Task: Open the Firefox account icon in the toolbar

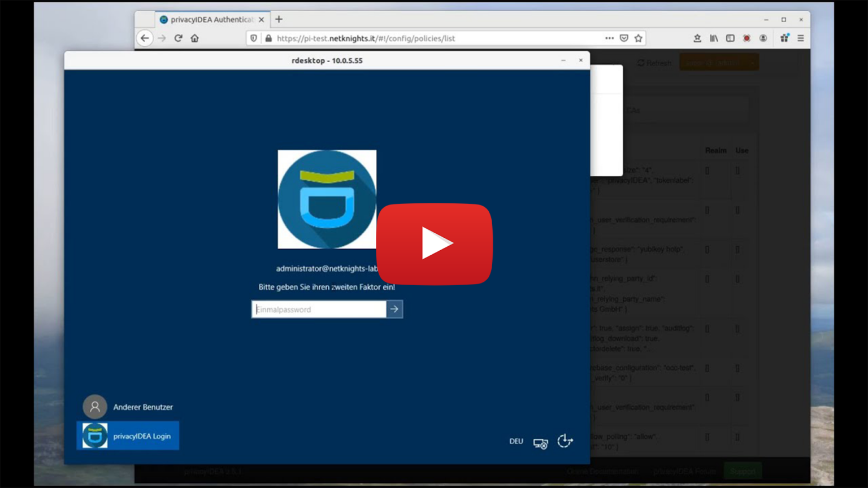Action: 763,38
